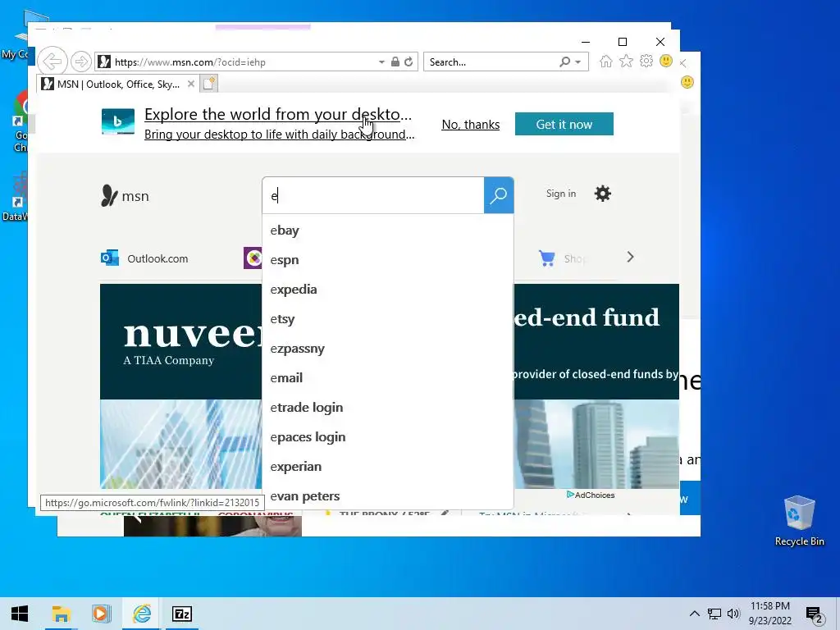This screenshot has height=630, width=840.
Task: Click the nuveen advertisement banner
Action: (181, 386)
